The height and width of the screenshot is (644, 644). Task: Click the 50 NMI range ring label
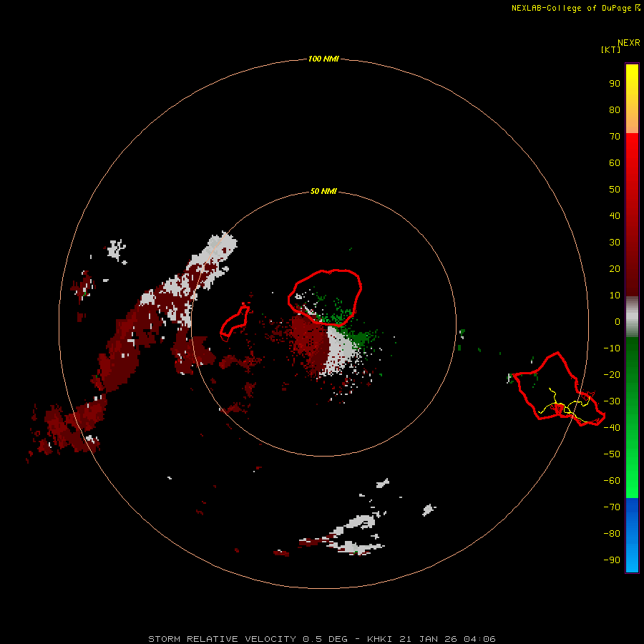pyautogui.click(x=323, y=191)
